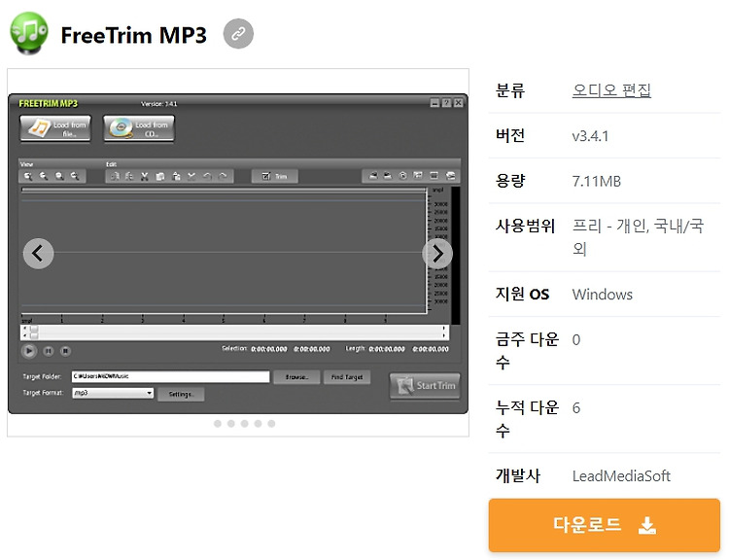Click the Copy icon in Edit toolbar
This screenshot has height=560, width=729.
coord(160,176)
